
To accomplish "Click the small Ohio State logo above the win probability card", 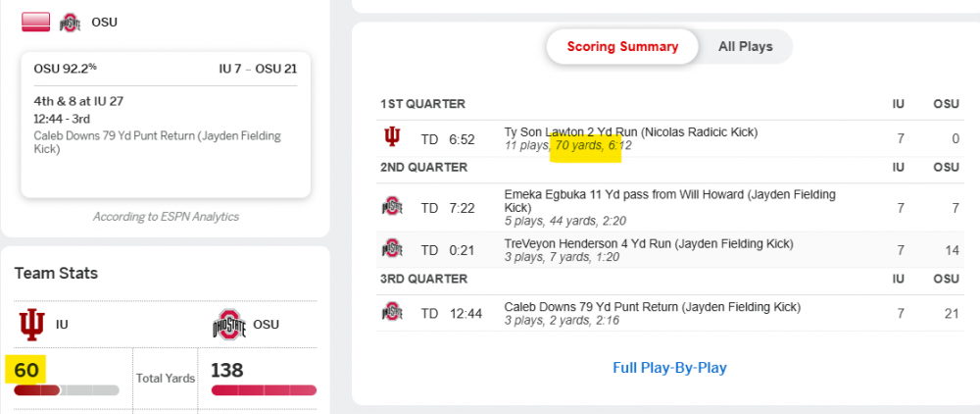I will point(70,22).
